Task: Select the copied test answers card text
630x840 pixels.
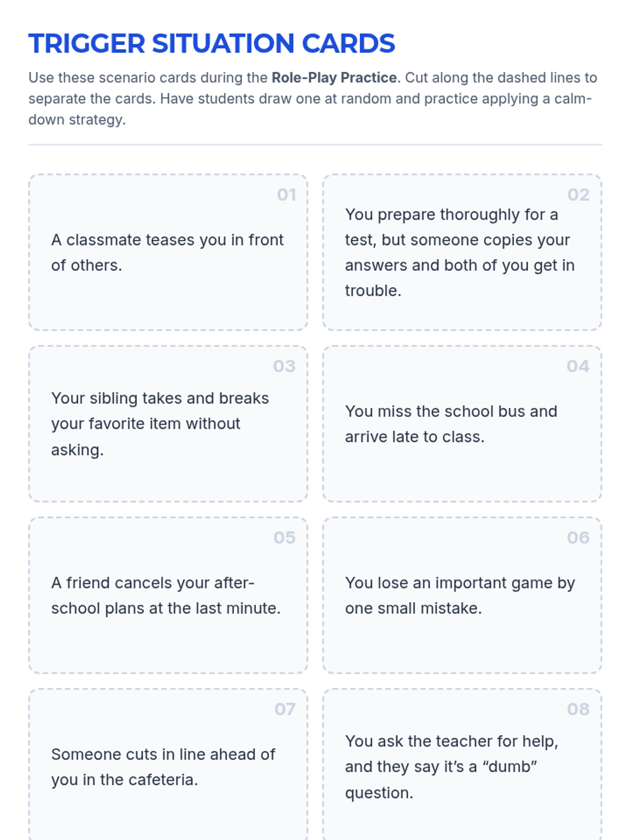Action: click(459, 253)
